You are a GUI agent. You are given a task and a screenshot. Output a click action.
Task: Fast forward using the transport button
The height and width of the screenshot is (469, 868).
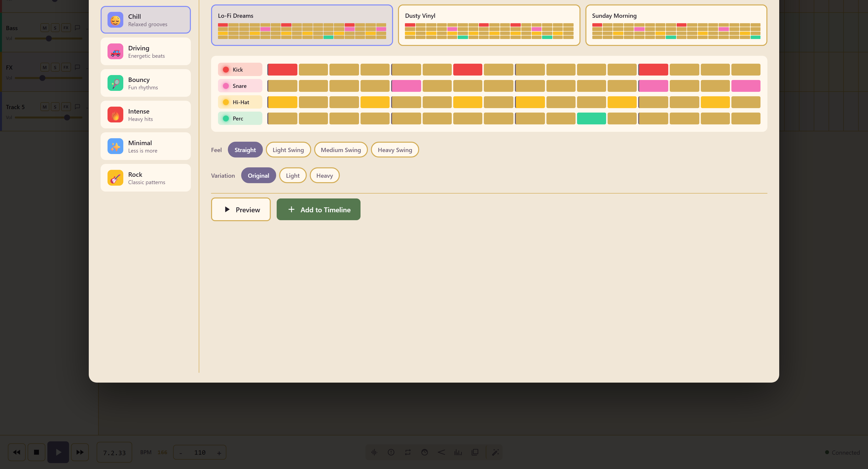tap(80, 452)
